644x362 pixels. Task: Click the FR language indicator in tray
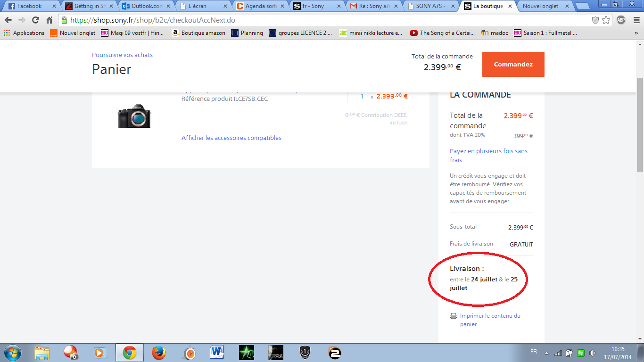point(534,352)
